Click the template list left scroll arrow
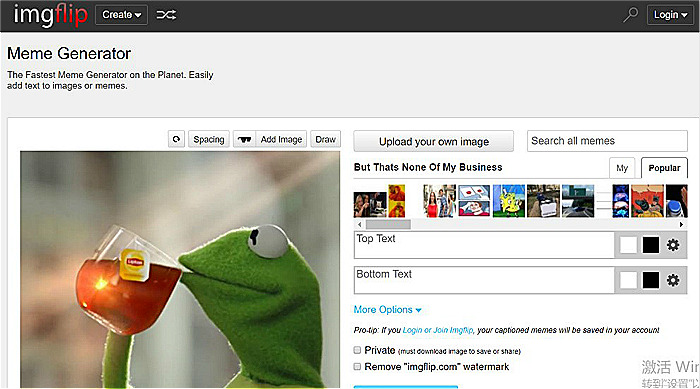The width and height of the screenshot is (700, 389). click(360, 224)
